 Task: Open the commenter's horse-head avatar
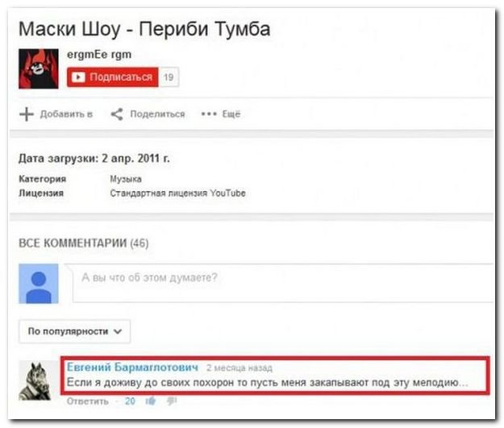coord(35,380)
